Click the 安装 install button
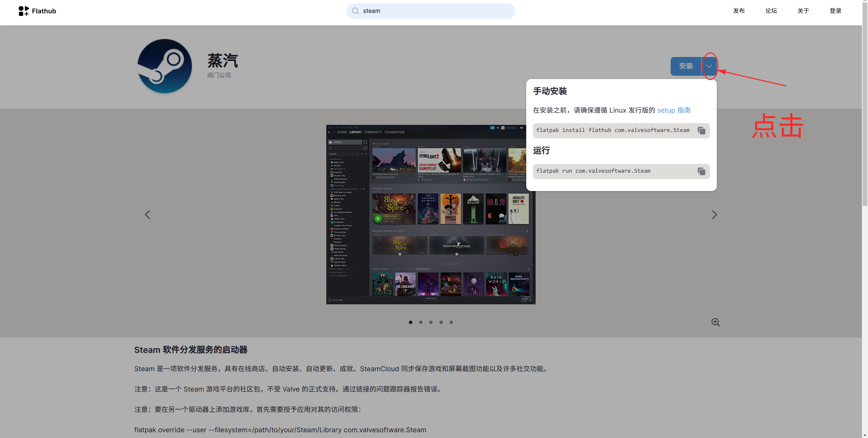 tap(686, 66)
